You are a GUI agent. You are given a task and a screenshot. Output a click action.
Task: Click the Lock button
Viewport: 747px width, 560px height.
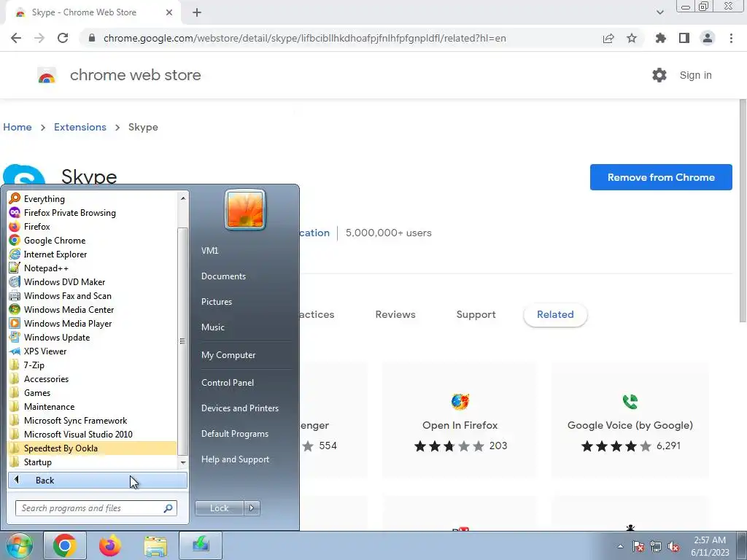point(219,508)
